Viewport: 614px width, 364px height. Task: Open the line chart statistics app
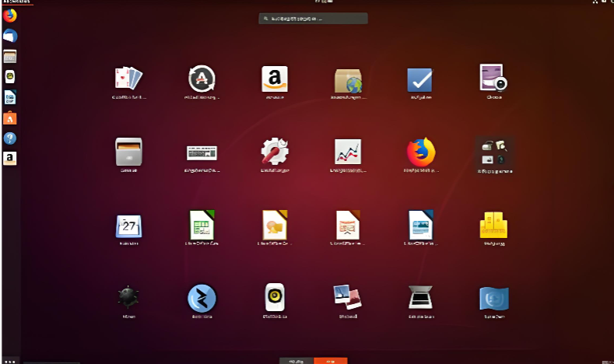(x=348, y=152)
